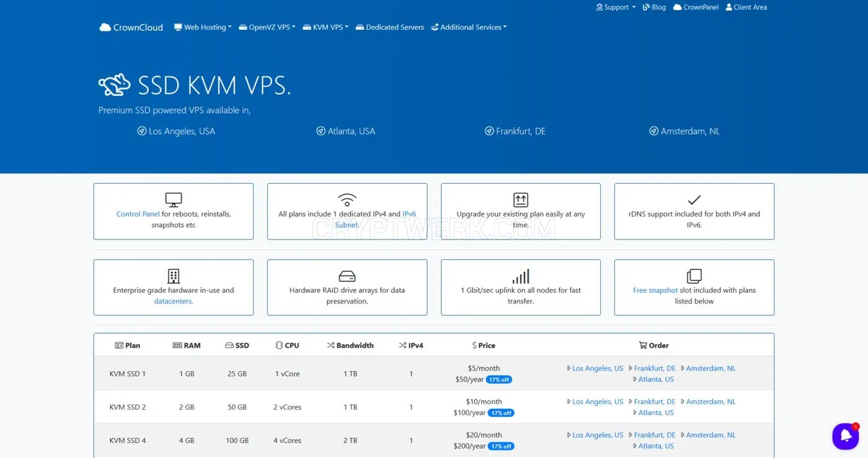Click the Order column header
This screenshot has height=458, width=868.
pyautogui.click(x=654, y=346)
